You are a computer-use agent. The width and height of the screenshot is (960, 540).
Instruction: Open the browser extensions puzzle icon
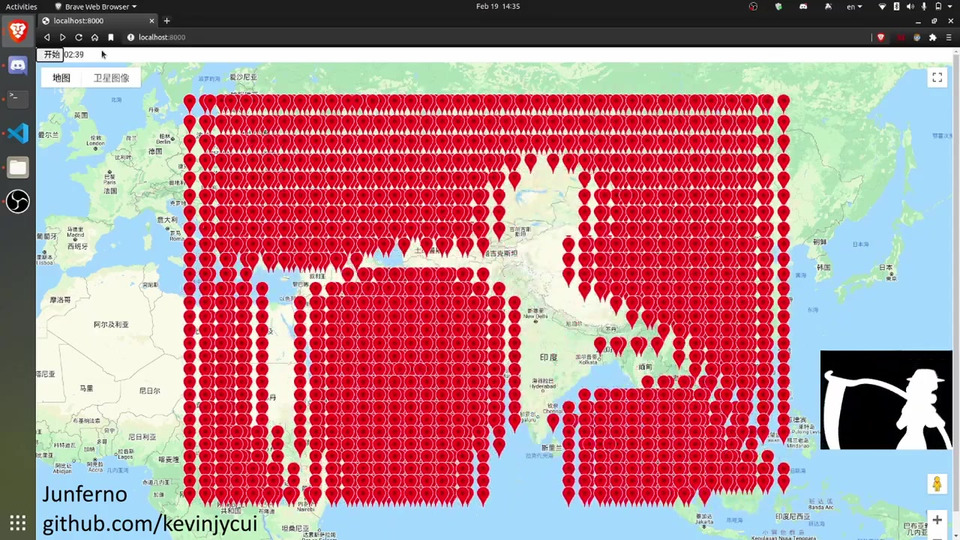932,37
